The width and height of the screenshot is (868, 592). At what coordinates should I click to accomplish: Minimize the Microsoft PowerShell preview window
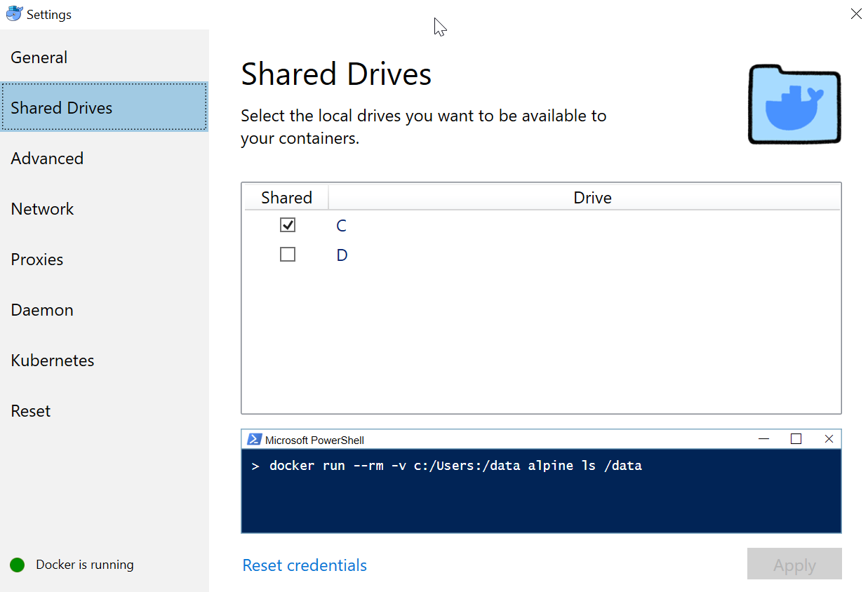pos(764,439)
